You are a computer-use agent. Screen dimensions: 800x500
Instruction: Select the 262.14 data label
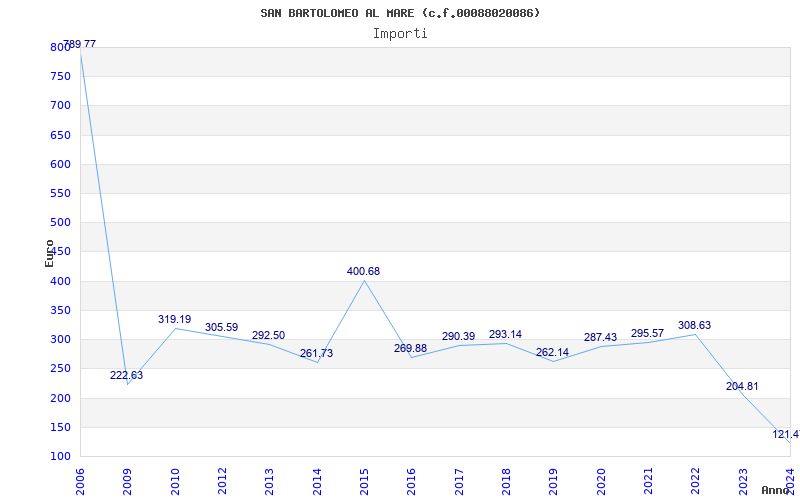(x=552, y=353)
